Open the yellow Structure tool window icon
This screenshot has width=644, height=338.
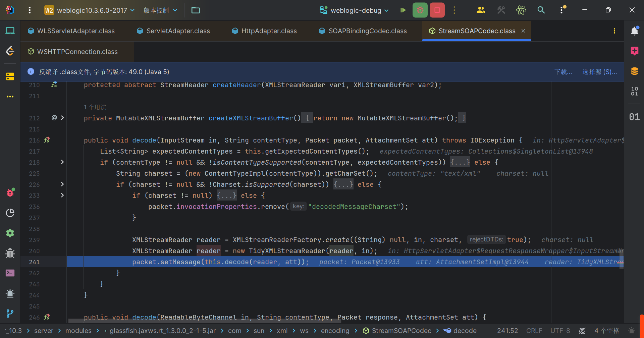tap(10, 76)
